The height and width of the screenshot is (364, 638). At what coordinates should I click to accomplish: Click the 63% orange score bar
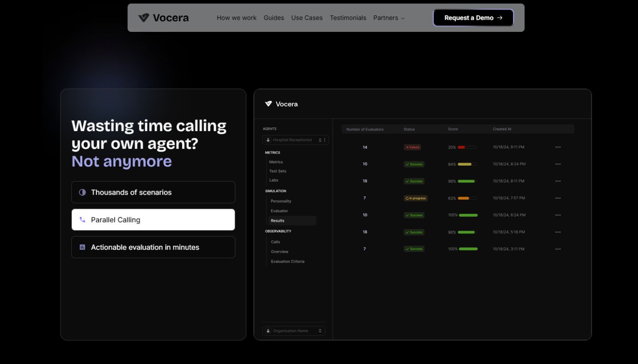(467, 198)
